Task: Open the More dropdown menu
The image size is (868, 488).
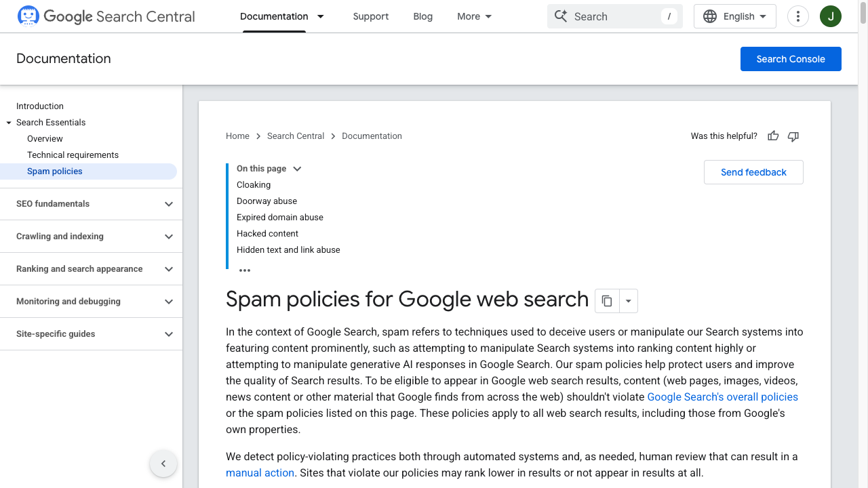Action: [x=474, y=16]
